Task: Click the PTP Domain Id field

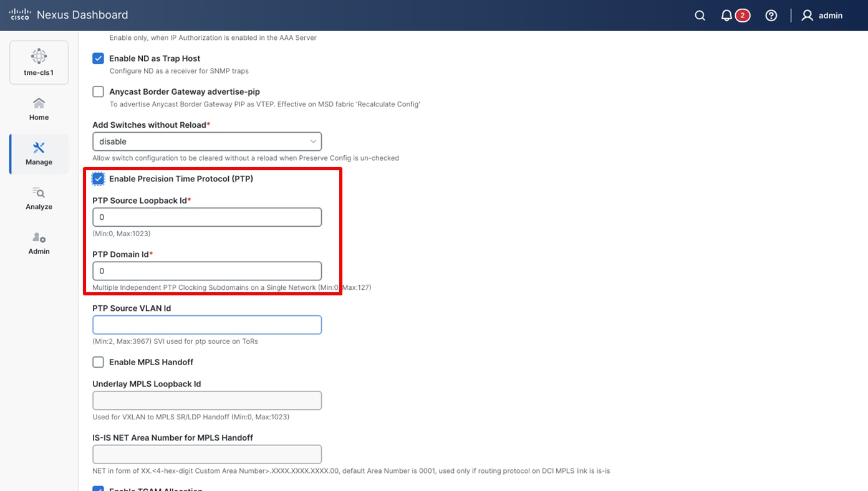Action: coord(207,271)
